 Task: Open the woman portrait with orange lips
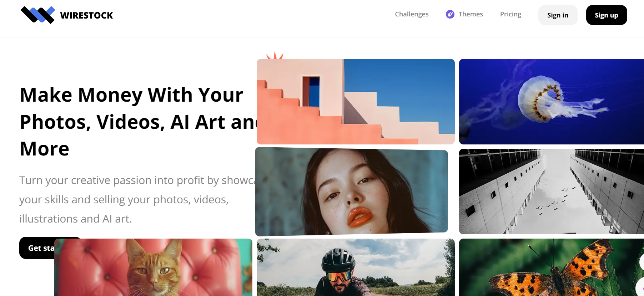[352, 192]
